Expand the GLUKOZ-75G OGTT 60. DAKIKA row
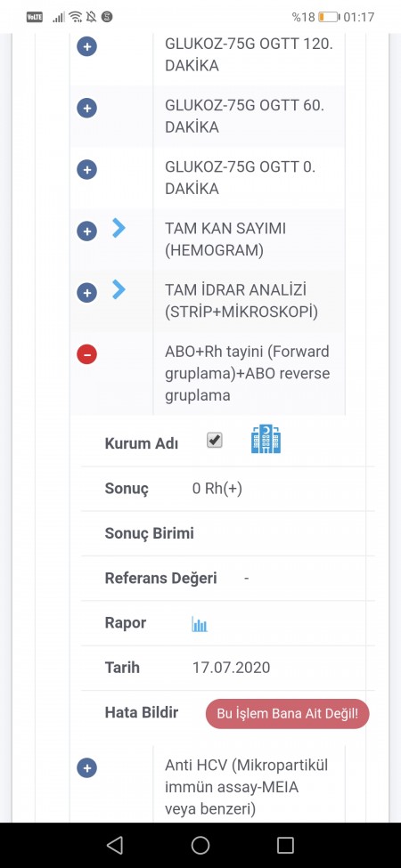The image size is (401, 868). 86,108
